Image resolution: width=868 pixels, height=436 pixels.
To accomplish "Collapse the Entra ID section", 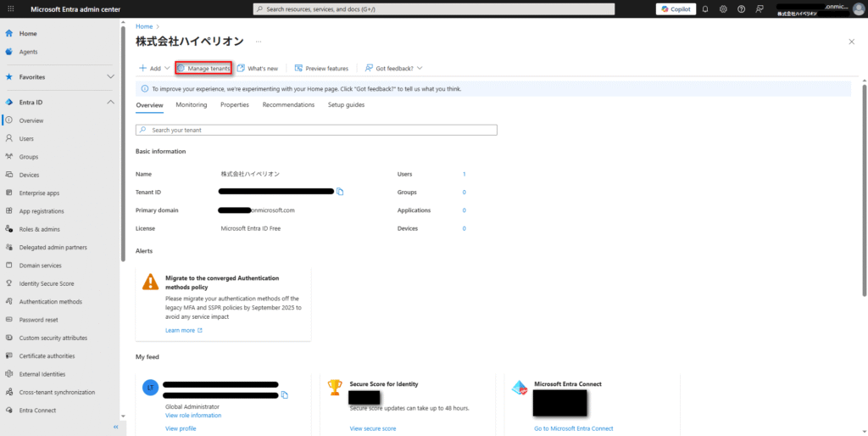I will pos(110,103).
